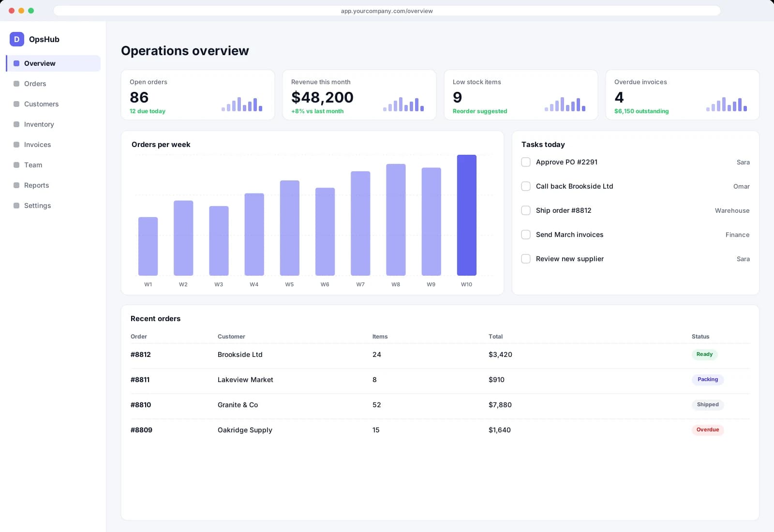Click the OpsHub logo icon
Screen dimensions: 774x532
click(17, 39)
